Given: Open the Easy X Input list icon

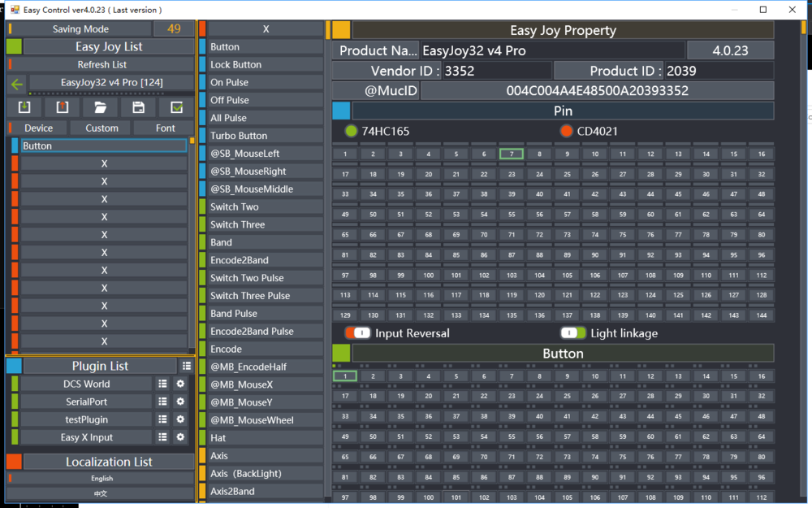Looking at the screenshot, I should (162, 437).
